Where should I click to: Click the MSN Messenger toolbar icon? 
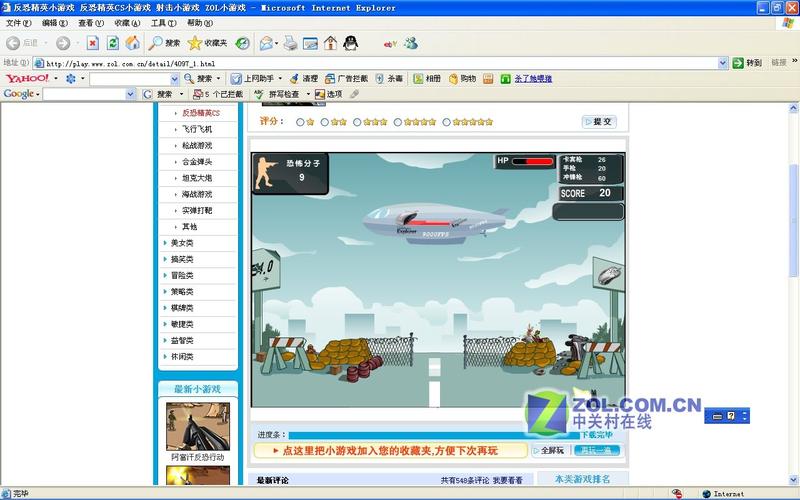click(x=411, y=43)
